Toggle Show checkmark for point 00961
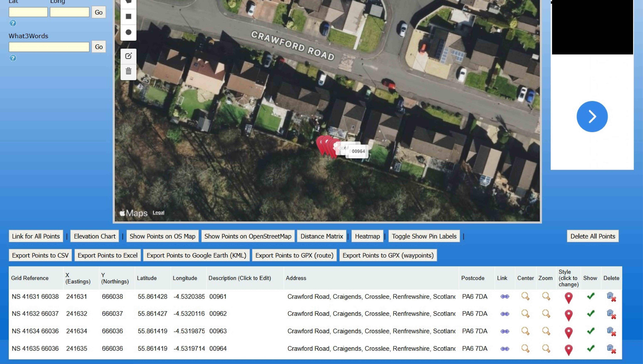643x364 pixels. (x=590, y=296)
